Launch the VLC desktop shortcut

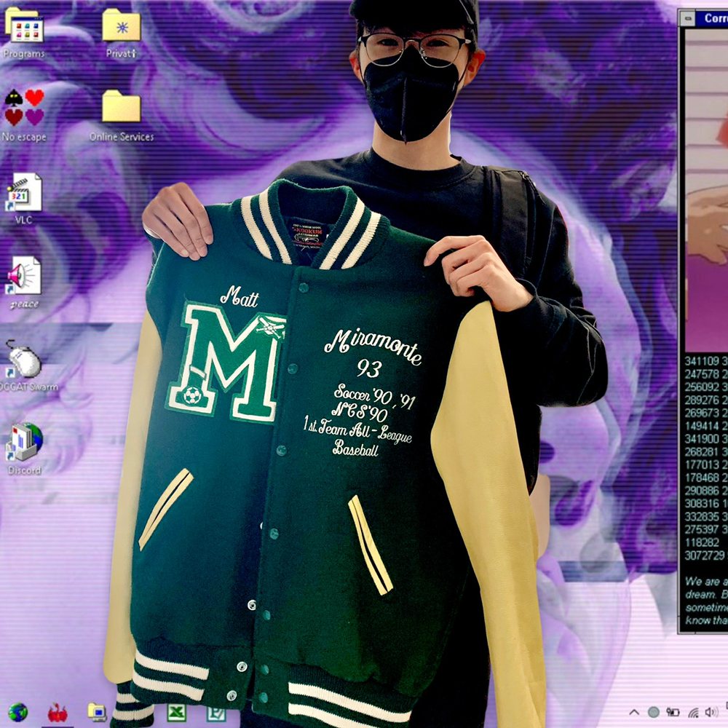tap(24, 192)
